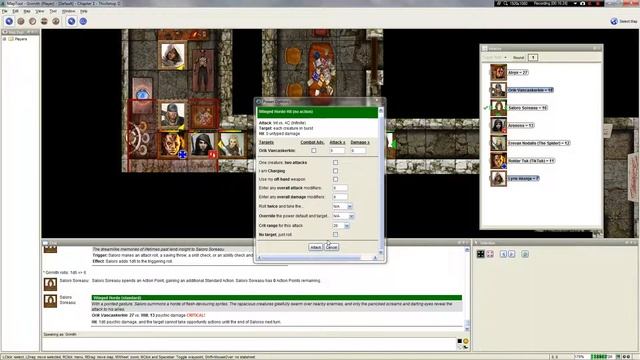Select the first initiative entry with value 27

click(x=509, y=73)
